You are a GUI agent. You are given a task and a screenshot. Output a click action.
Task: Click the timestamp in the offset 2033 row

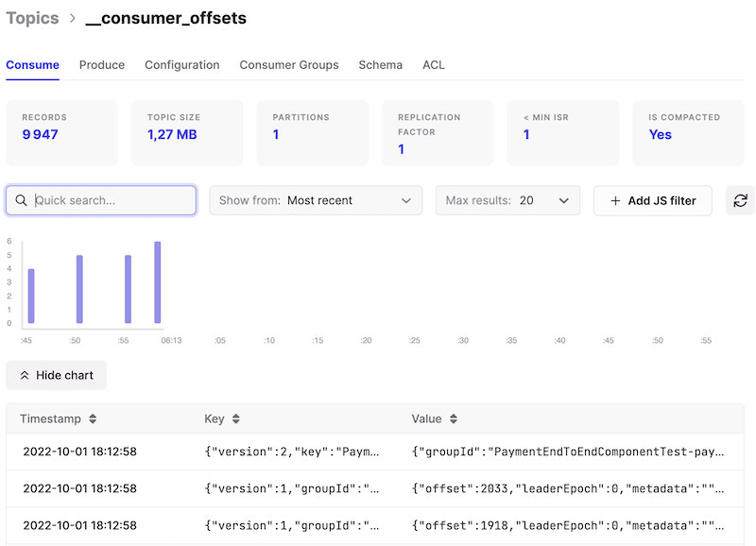[x=80, y=488]
